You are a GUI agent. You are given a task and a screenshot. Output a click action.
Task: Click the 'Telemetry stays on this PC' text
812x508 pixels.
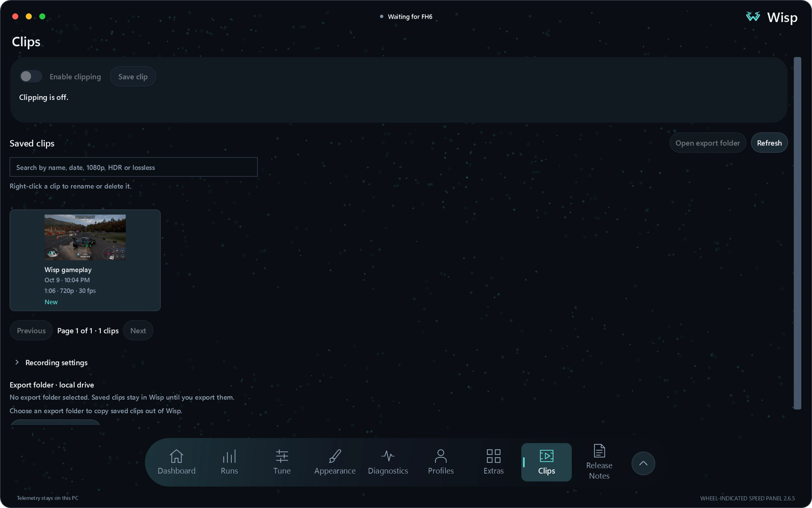point(48,498)
